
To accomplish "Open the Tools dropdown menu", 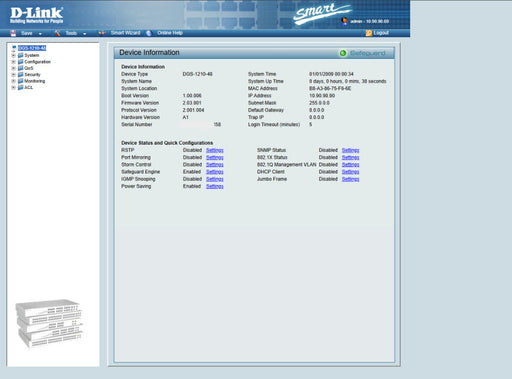I will (x=85, y=33).
